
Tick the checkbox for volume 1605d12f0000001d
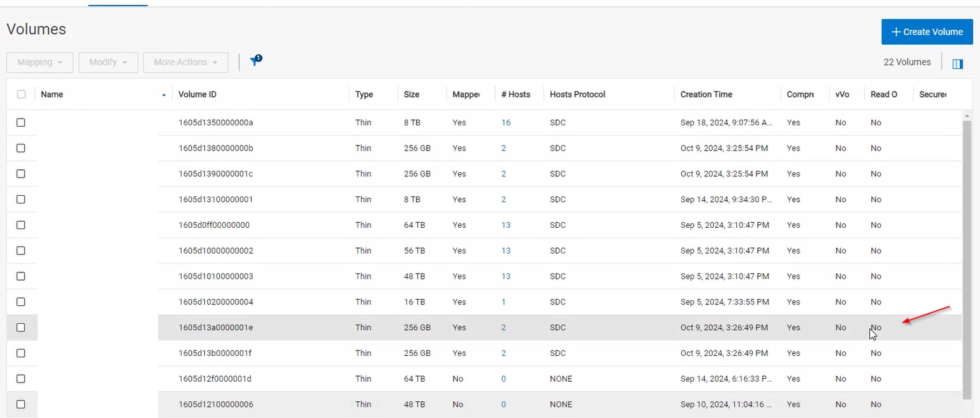(x=21, y=379)
